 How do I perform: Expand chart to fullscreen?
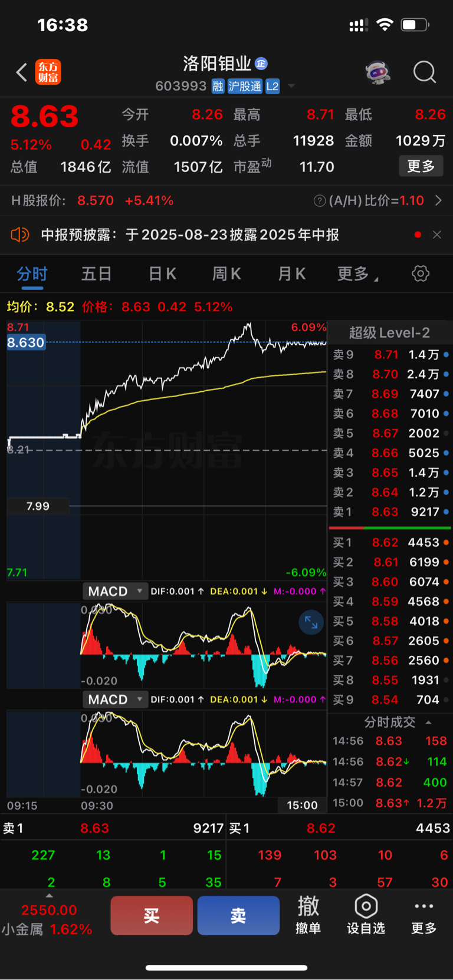click(311, 622)
